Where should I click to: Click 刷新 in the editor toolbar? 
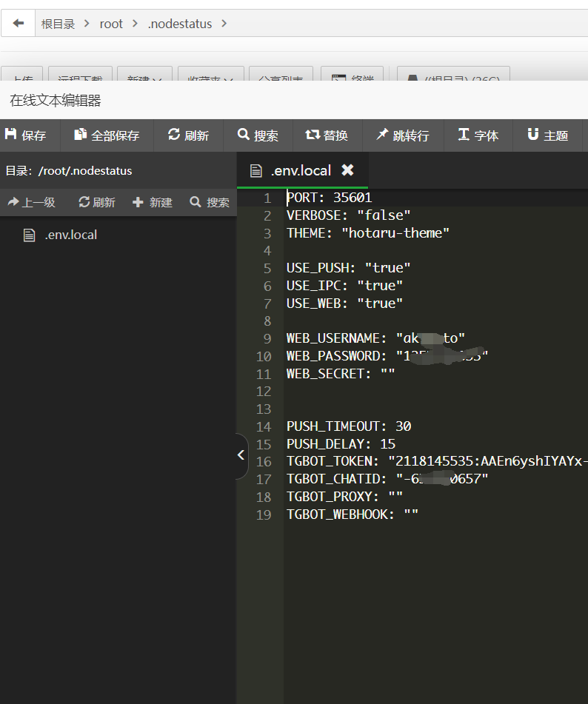[x=188, y=135]
